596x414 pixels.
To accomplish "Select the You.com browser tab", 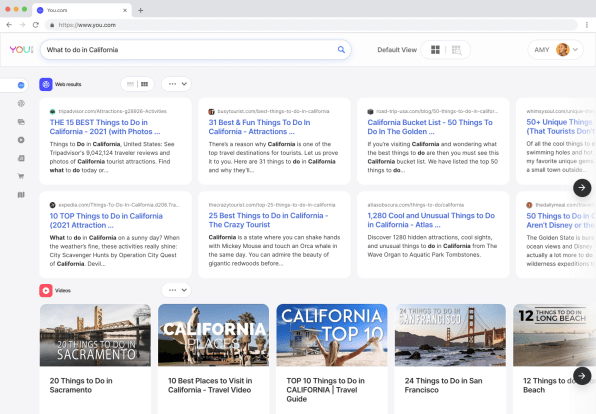I will point(82,10).
